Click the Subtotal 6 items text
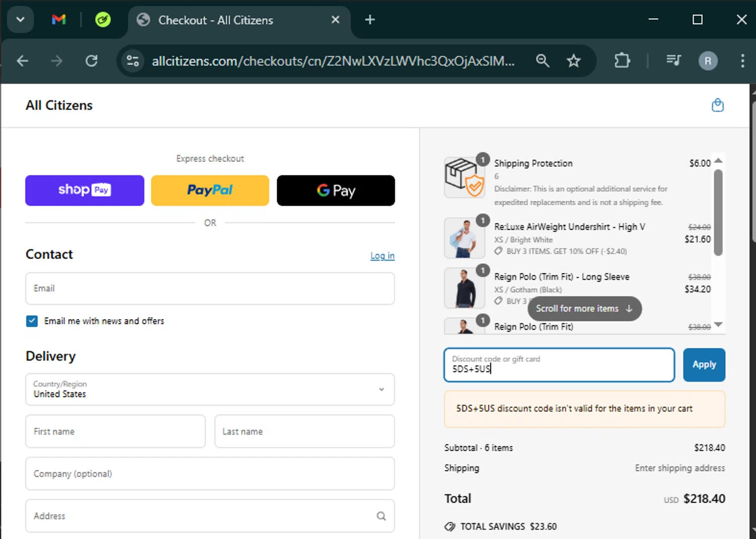 479,448
